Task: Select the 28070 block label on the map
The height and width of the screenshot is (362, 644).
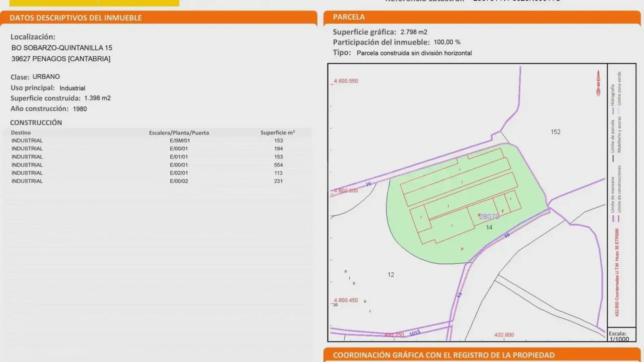Action: 489,216
